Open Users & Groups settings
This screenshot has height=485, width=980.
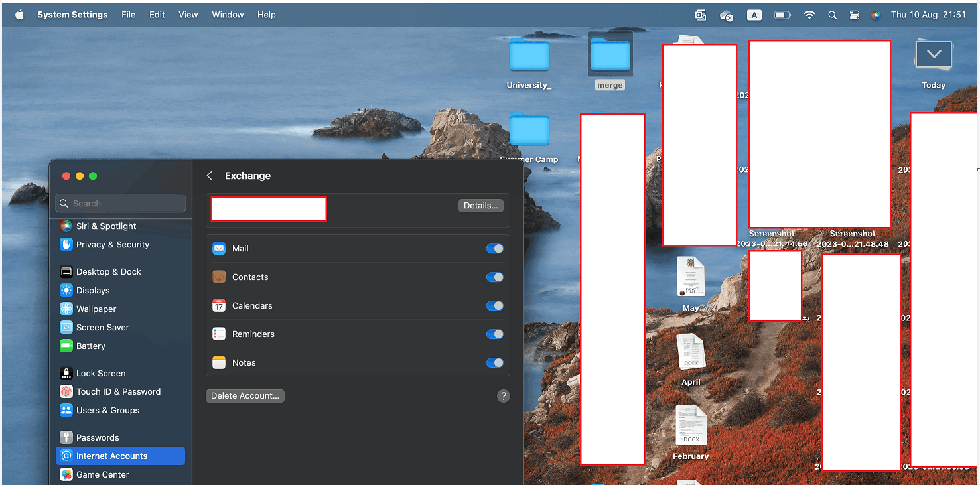[x=100, y=411]
